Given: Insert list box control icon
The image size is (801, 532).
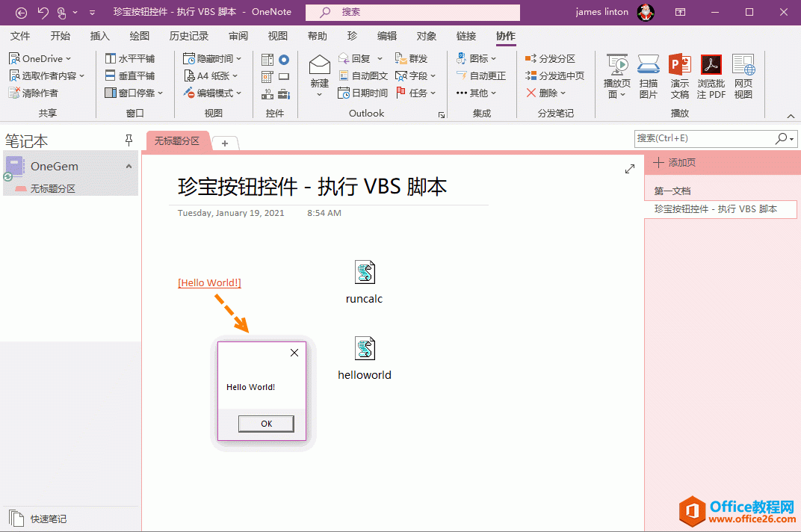Looking at the screenshot, I should tap(267, 60).
